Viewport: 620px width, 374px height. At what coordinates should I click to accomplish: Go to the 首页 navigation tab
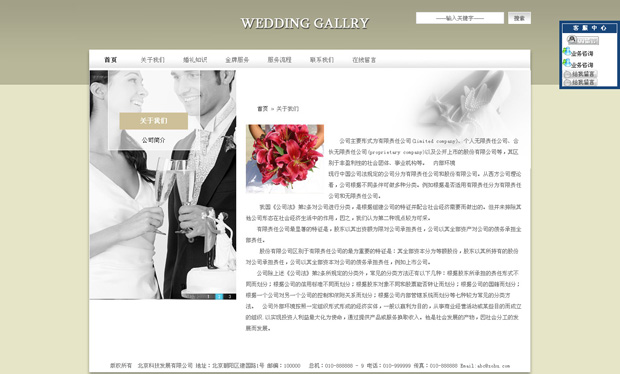(x=111, y=60)
